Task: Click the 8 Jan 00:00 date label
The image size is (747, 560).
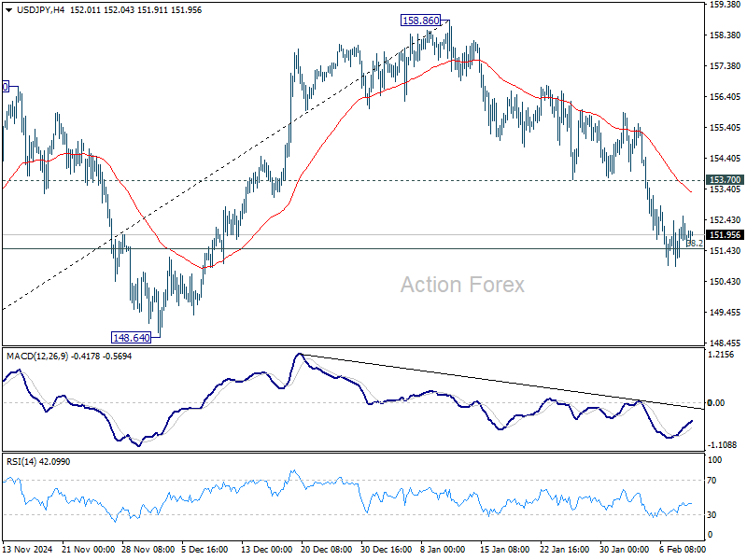Action: click(x=443, y=549)
